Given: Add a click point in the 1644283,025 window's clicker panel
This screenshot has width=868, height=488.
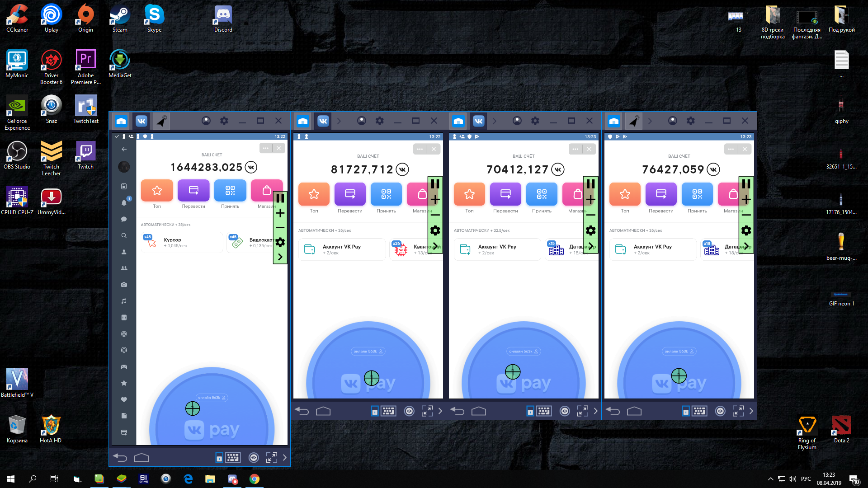Looking at the screenshot, I should [280, 213].
